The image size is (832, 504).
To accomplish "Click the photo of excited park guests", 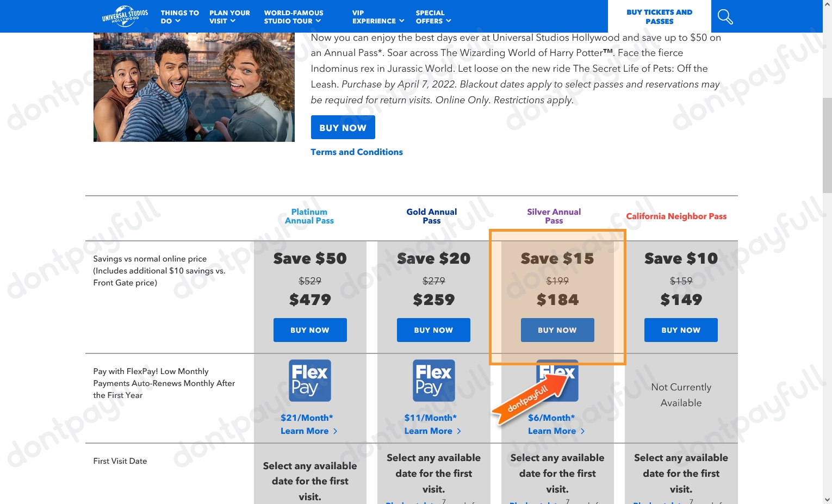I will (194, 87).
